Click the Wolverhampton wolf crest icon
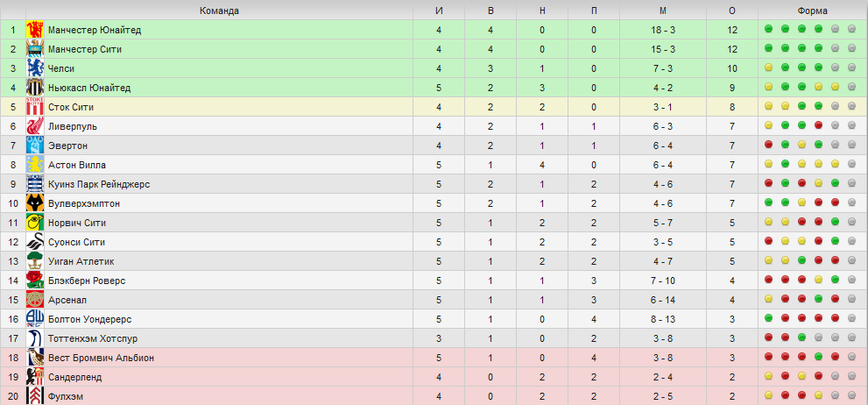This screenshot has height=405, width=868. point(35,203)
